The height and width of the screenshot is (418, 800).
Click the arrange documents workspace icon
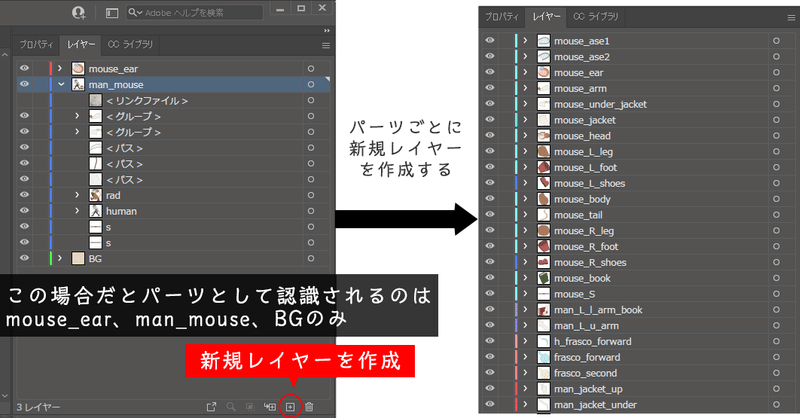[112, 13]
